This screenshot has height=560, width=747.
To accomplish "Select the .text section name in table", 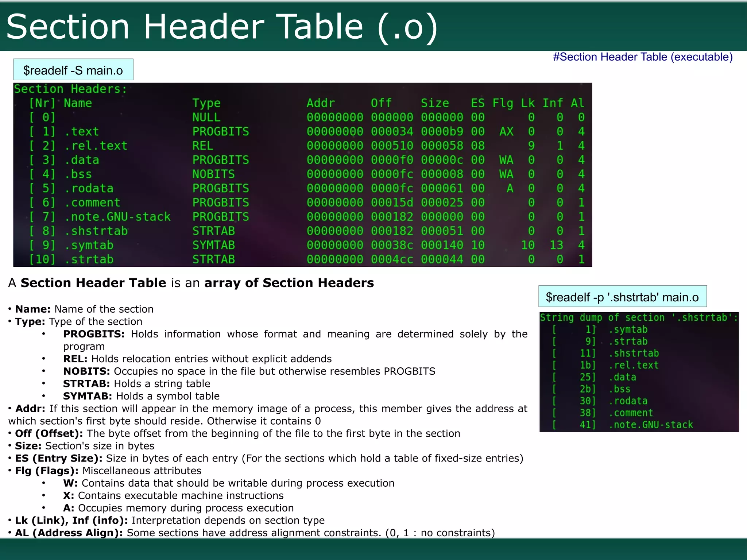I will (82, 131).
